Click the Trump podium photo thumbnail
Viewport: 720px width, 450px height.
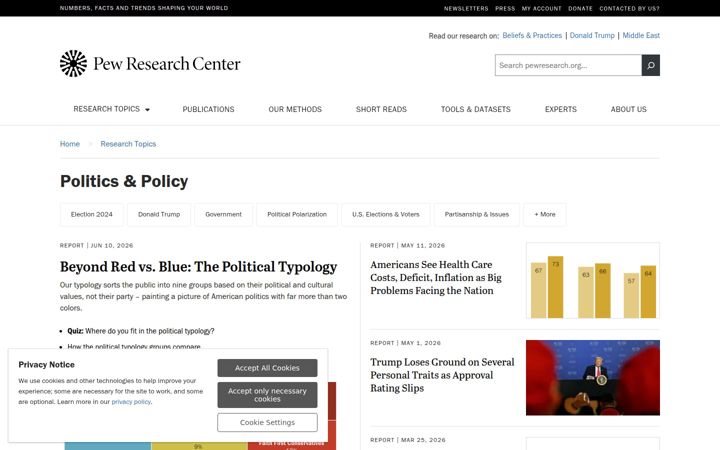click(593, 378)
